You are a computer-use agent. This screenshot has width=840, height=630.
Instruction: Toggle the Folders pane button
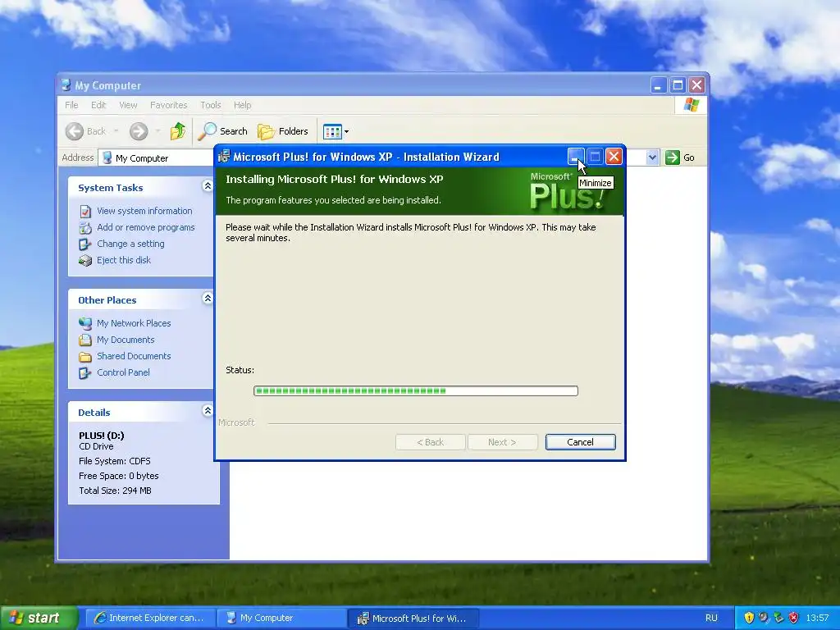point(283,130)
